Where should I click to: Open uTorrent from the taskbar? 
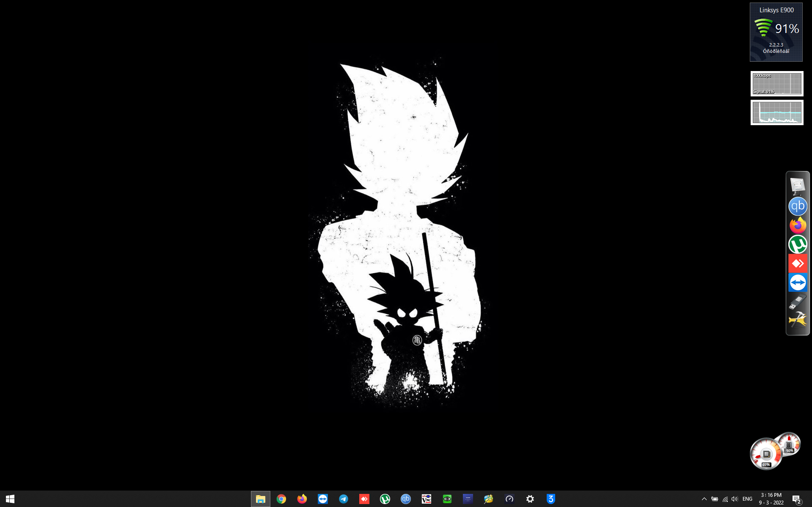point(385,499)
